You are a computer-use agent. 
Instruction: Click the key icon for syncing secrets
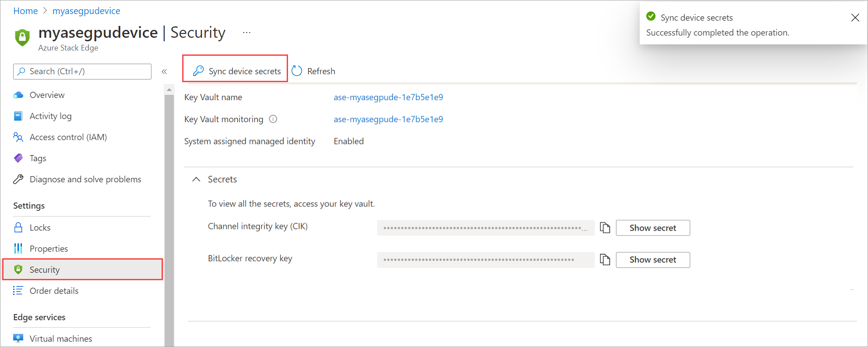click(x=198, y=71)
